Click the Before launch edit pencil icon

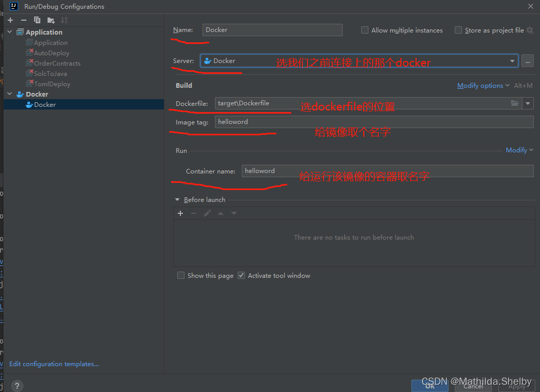pyautogui.click(x=207, y=213)
